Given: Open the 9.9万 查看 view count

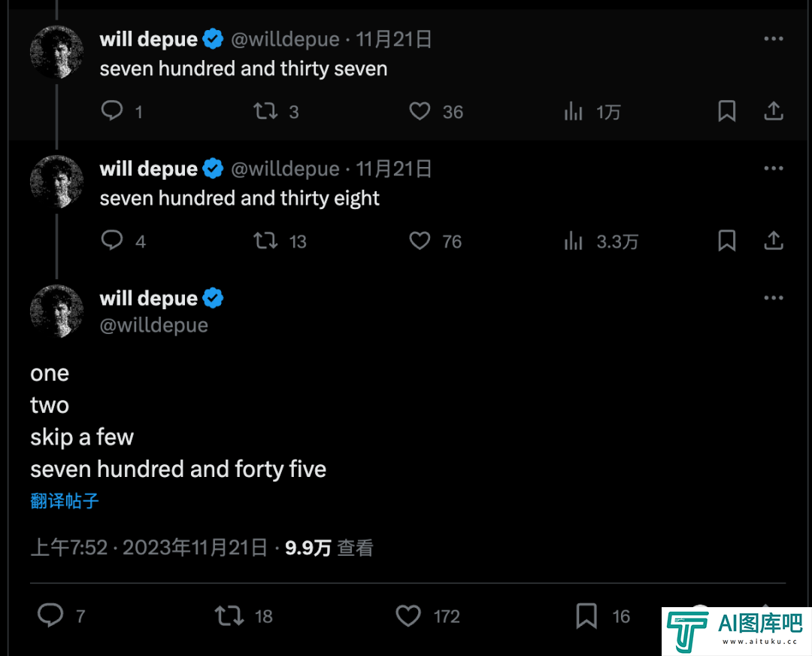Looking at the screenshot, I should (x=329, y=548).
